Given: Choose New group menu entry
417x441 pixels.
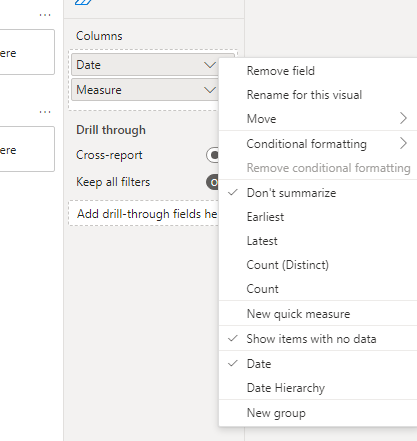Looking at the screenshot, I should pyautogui.click(x=318, y=413).
